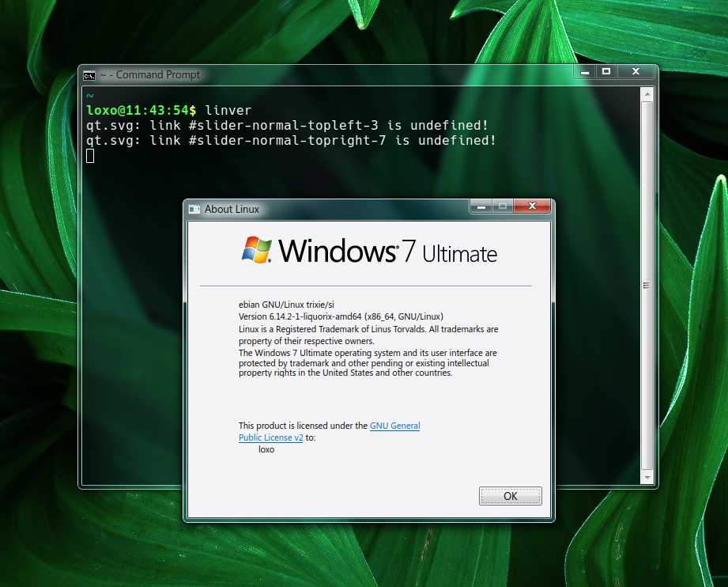728x587 pixels.
Task: Close the Command Prompt window
Action: pyautogui.click(x=635, y=72)
